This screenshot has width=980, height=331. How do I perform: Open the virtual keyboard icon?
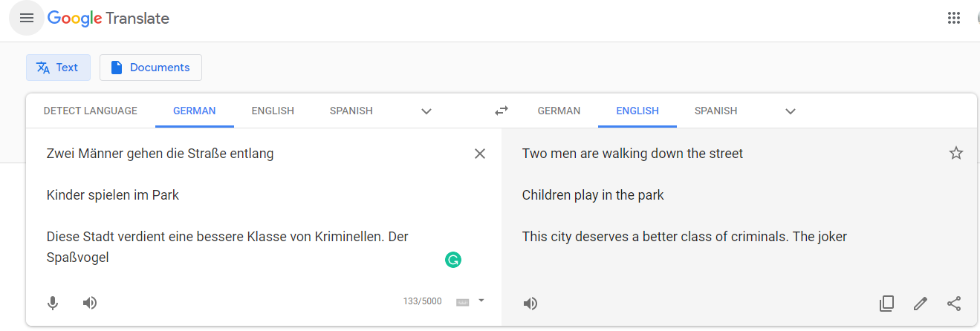[463, 302]
